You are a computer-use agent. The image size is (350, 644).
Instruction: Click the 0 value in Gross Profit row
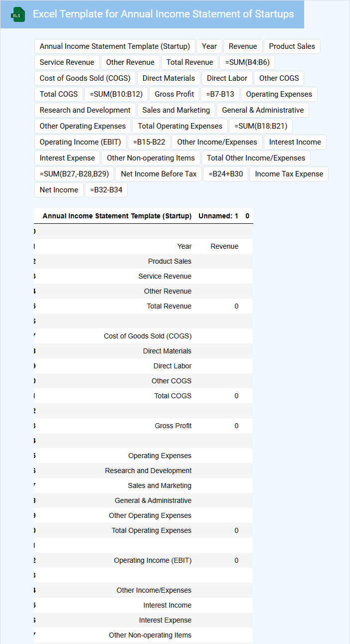pyautogui.click(x=237, y=426)
